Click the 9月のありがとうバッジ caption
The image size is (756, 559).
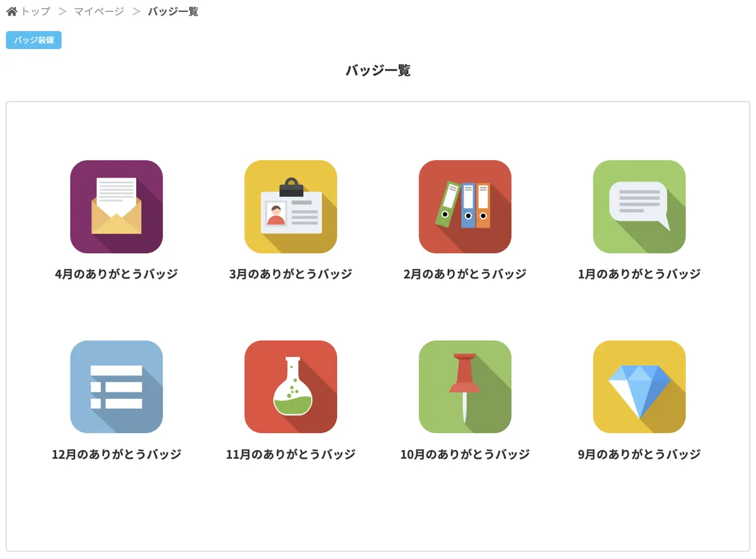(639, 454)
